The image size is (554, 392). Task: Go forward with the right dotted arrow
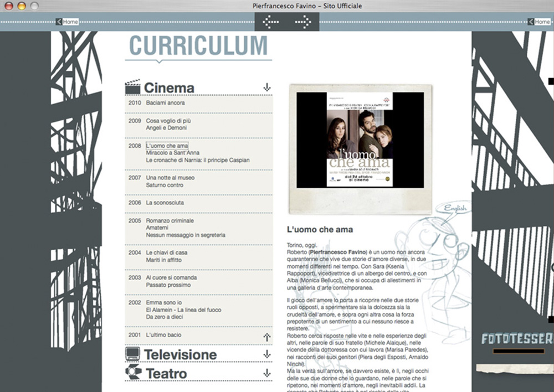point(303,22)
